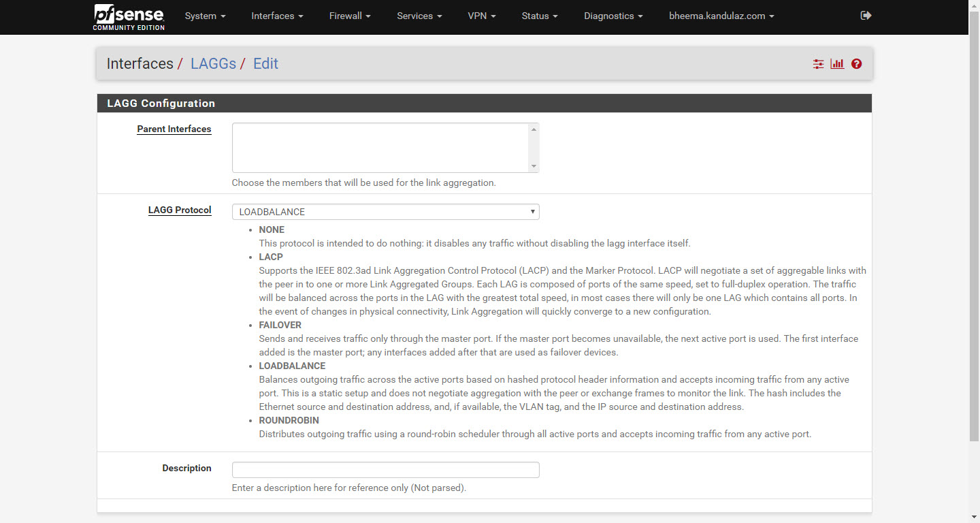The width and height of the screenshot is (980, 523).
Task: Click the pfSense Community Edition logo
Action: (129, 17)
